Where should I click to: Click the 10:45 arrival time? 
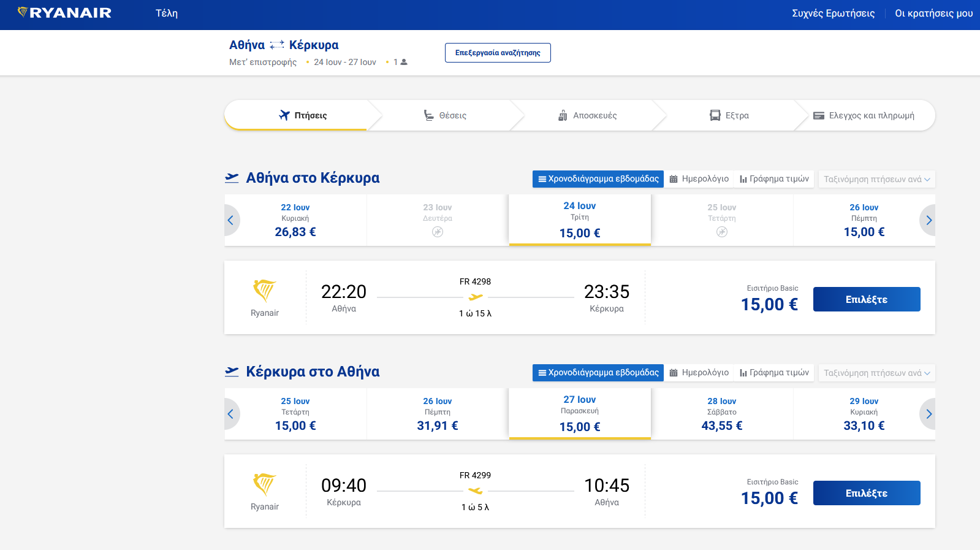tap(607, 485)
